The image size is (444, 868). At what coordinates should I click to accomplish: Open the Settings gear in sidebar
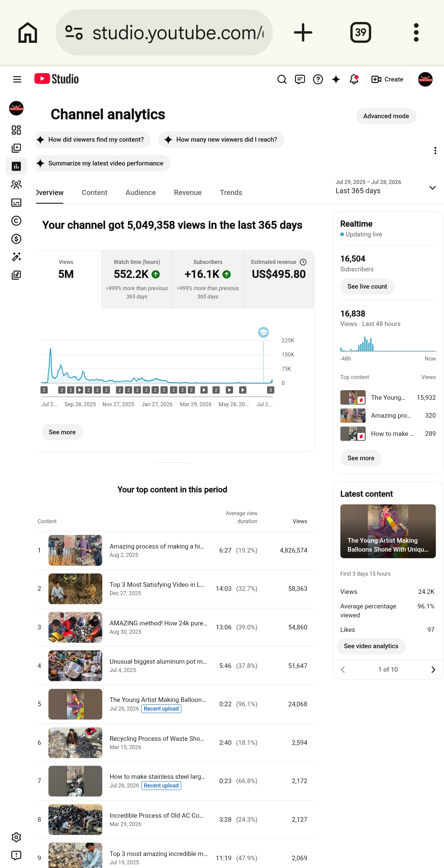16,837
